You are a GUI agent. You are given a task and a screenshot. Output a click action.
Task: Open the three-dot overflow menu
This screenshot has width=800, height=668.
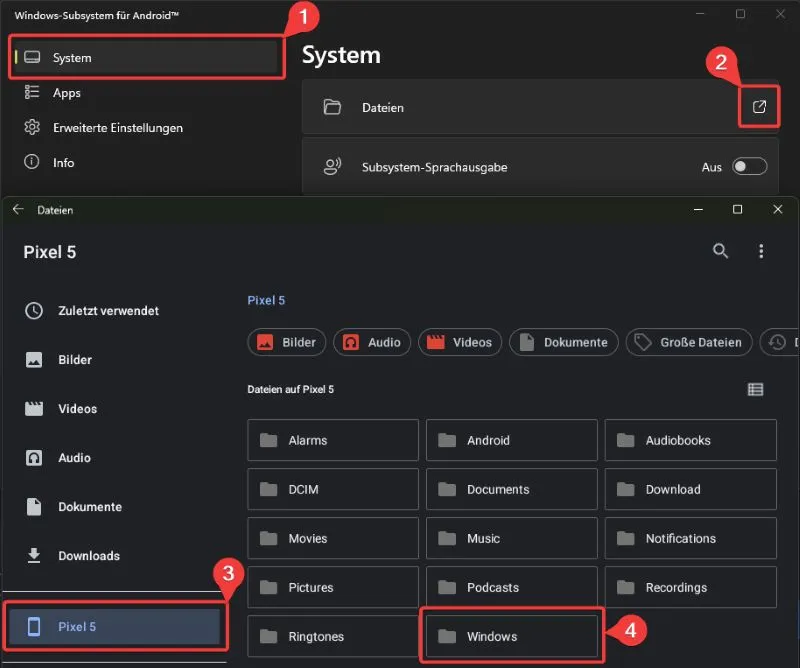pos(761,251)
